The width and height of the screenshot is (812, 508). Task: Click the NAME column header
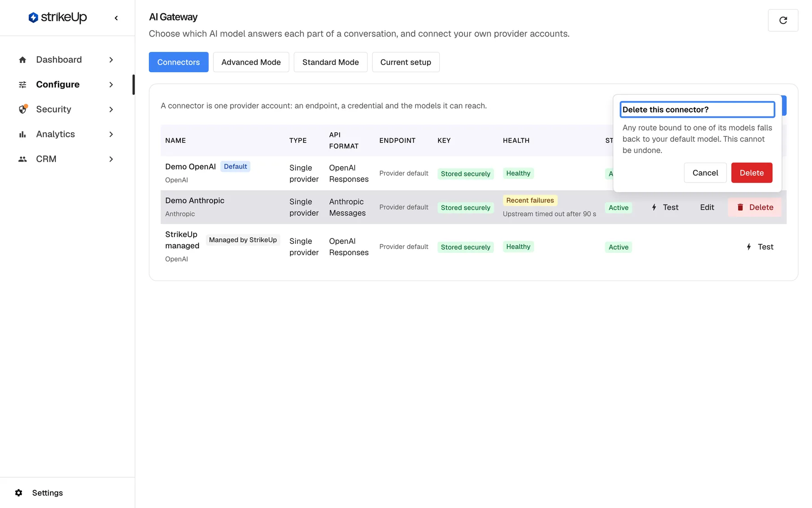[x=175, y=140]
